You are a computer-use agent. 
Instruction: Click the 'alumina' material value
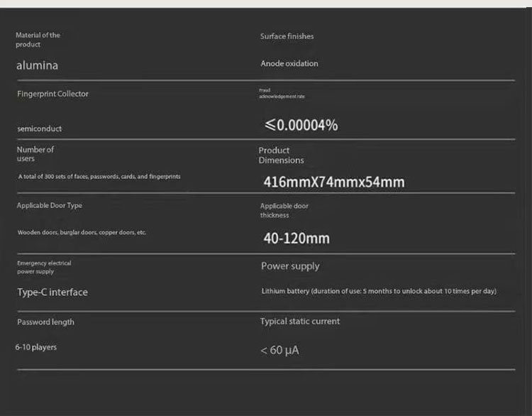click(x=38, y=66)
